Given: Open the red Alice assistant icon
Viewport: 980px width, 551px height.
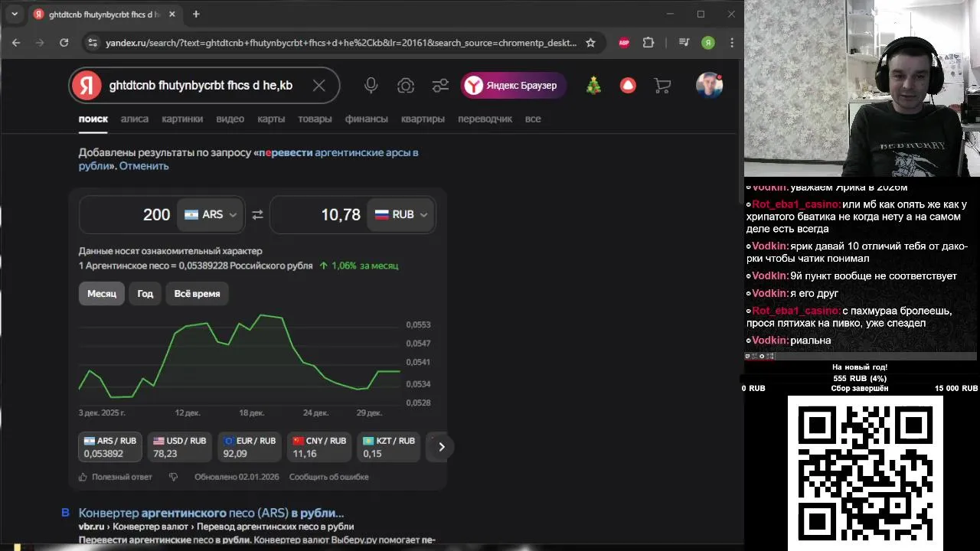Looking at the screenshot, I should coord(628,86).
